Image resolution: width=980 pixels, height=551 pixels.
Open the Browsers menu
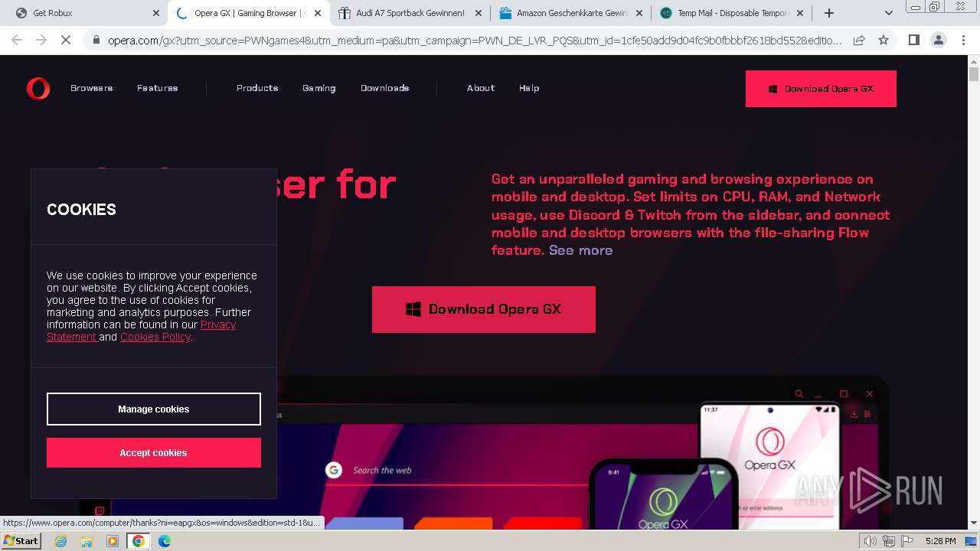point(92,88)
